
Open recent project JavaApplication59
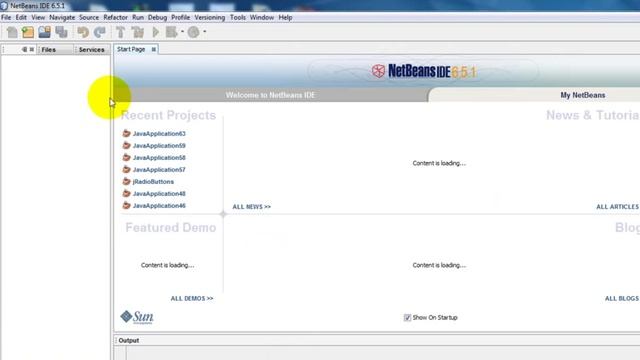click(x=159, y=146)
